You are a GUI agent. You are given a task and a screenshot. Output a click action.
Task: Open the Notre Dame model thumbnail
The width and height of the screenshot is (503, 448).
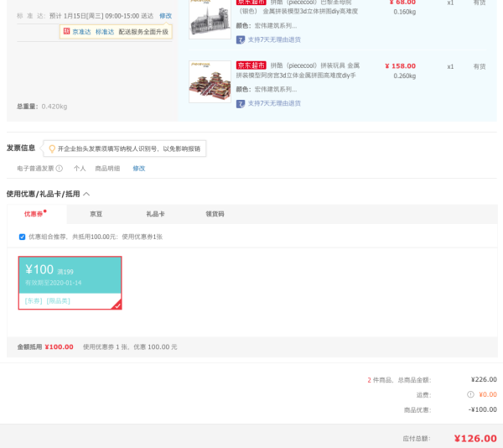210,18
